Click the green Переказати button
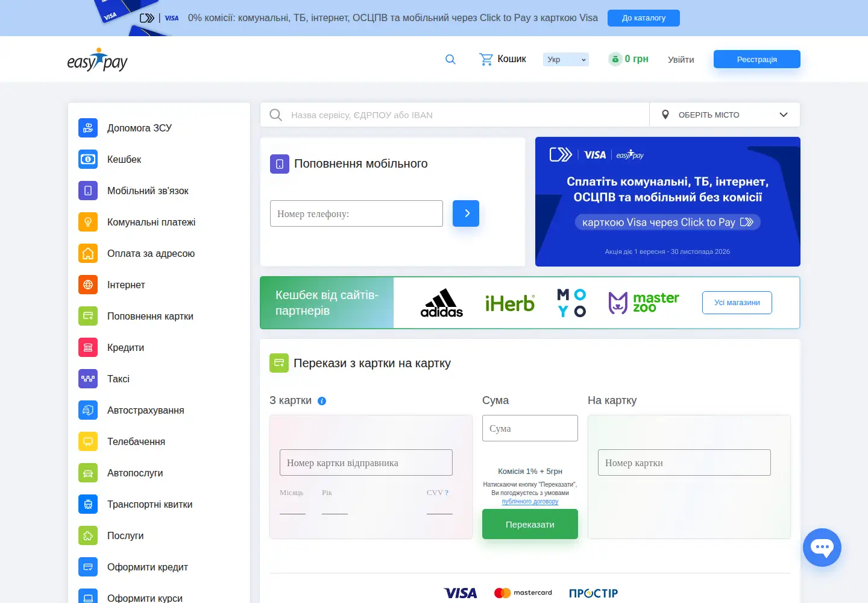868x603 pixels. pyautogui.click(x=530, y=524)
